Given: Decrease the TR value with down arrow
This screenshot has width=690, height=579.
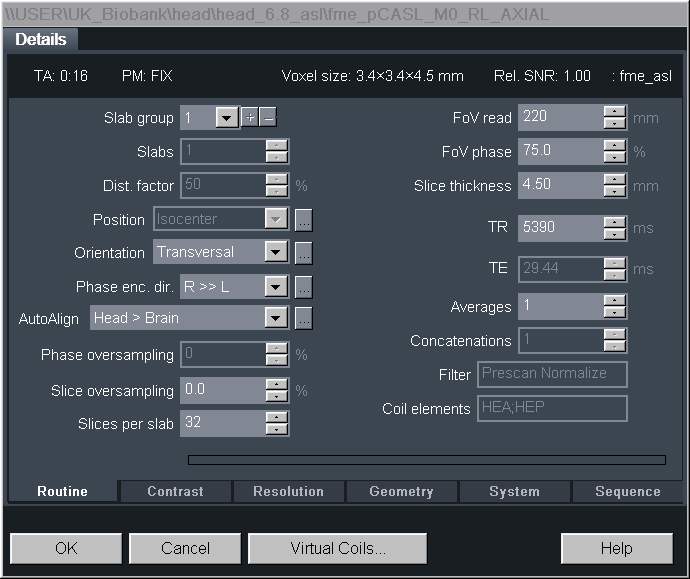Looking at the screenshot, I should click(614, 234).
